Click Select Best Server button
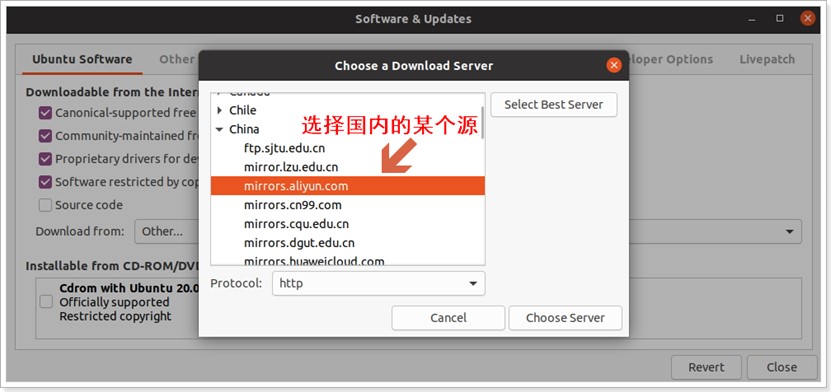The image size is (831, 392). click(x=554, y=104)
